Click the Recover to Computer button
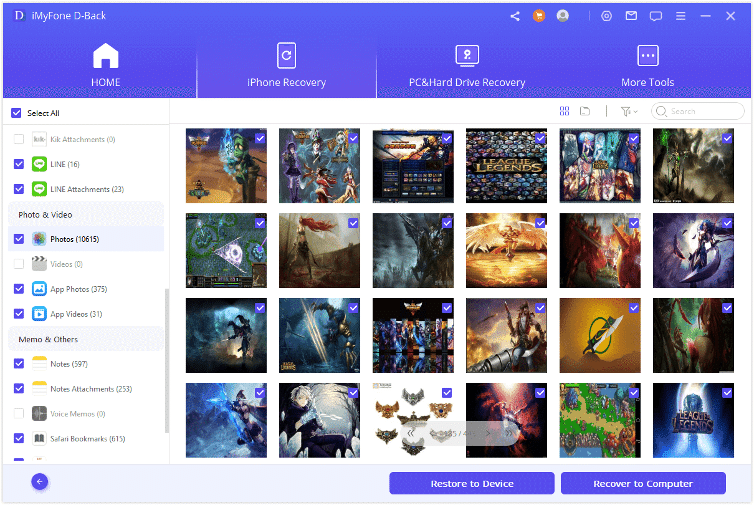 point(643,484)
